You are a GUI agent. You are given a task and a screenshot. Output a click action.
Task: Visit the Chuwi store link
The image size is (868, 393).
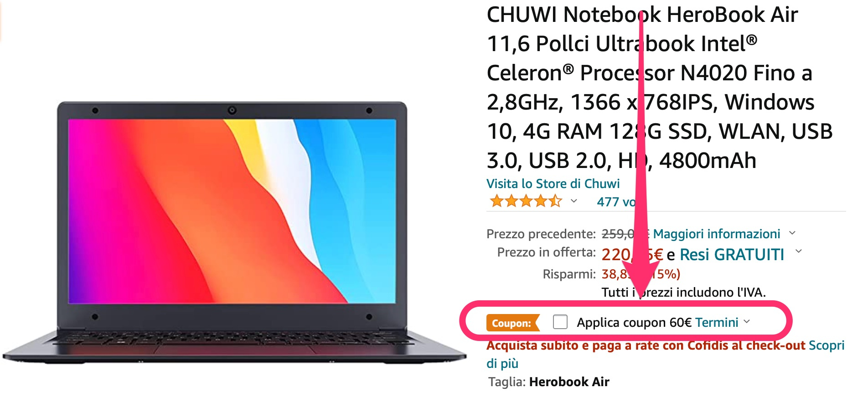pyautogui.click(x=553, y=183)
